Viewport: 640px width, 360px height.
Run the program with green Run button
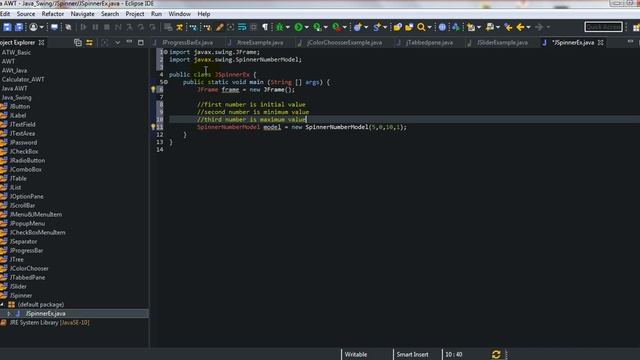[298, 27]
